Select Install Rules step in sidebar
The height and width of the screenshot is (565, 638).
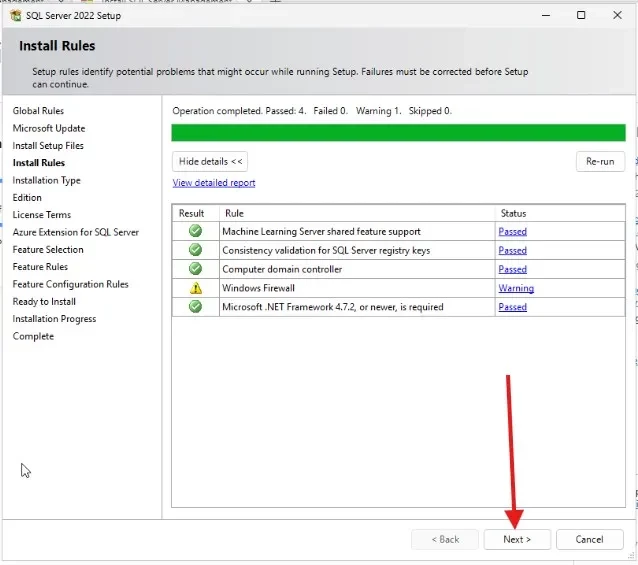tap(39, 163)
